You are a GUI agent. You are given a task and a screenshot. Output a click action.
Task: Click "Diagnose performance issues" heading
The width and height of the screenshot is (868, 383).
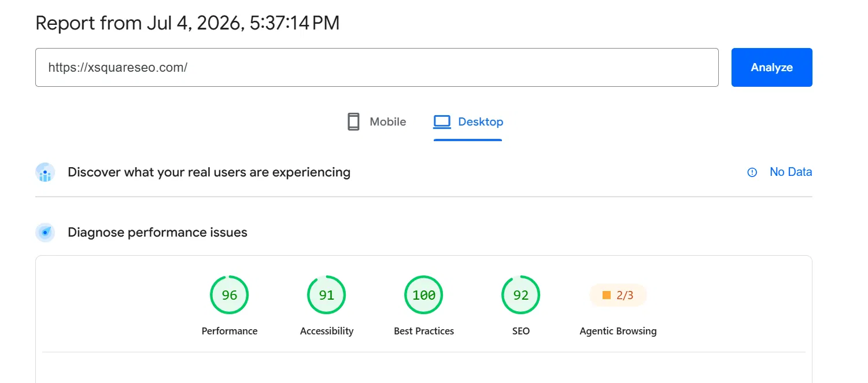157,232
